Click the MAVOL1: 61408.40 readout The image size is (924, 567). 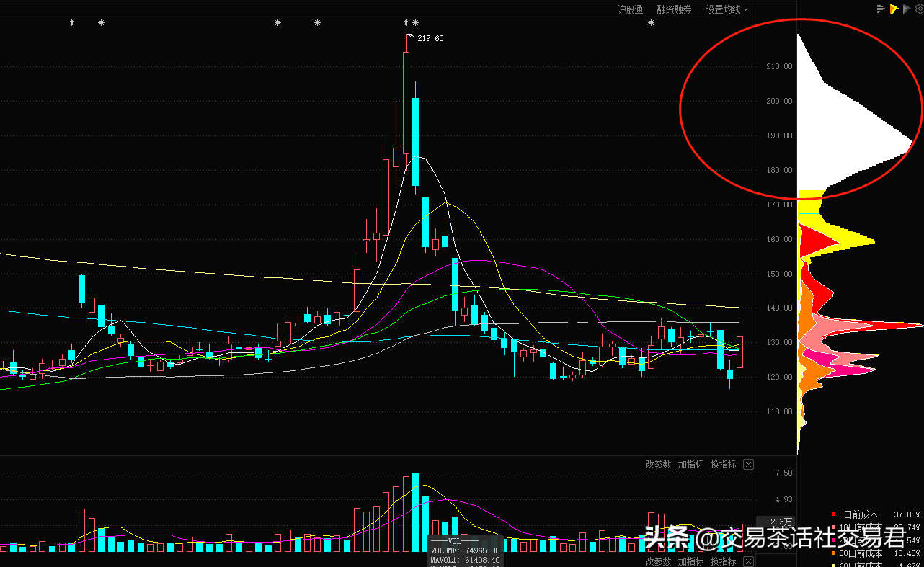464,560
